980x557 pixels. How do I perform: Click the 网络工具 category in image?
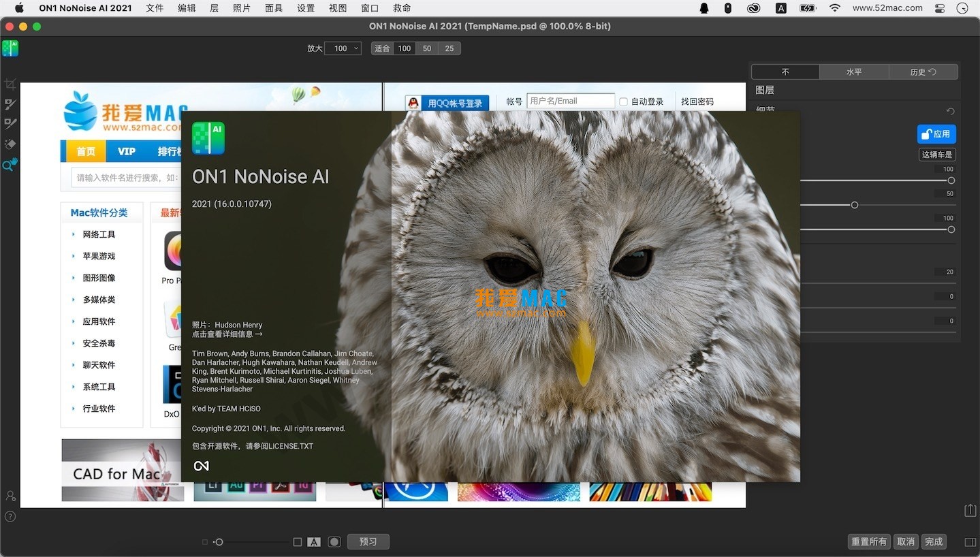(99, 234)
